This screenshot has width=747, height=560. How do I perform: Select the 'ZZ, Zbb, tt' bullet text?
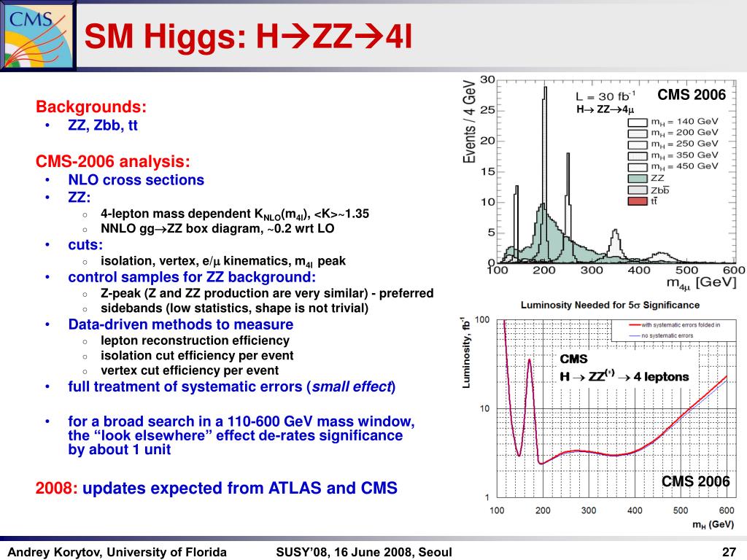click(103, 125)
